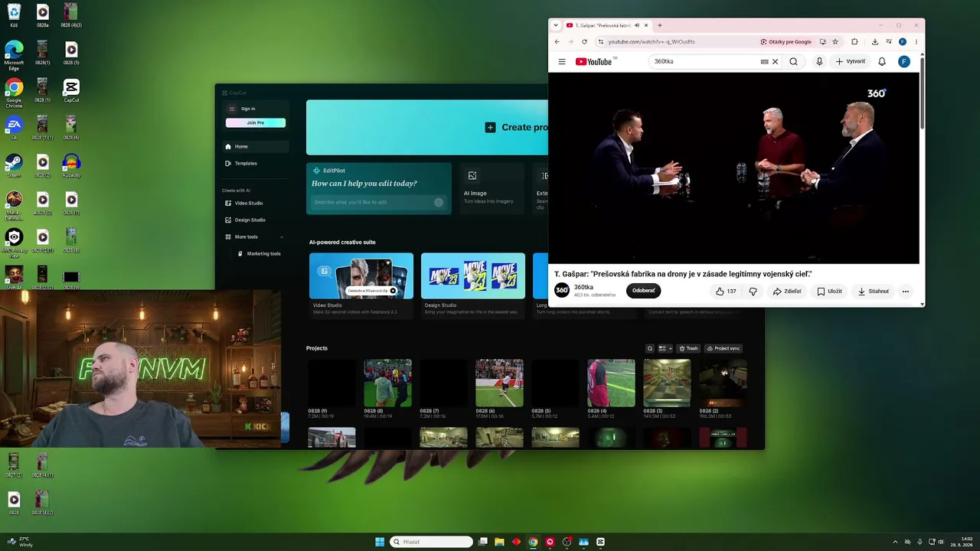
Task: Open the 360tka channel avatar
Action: 562,290
